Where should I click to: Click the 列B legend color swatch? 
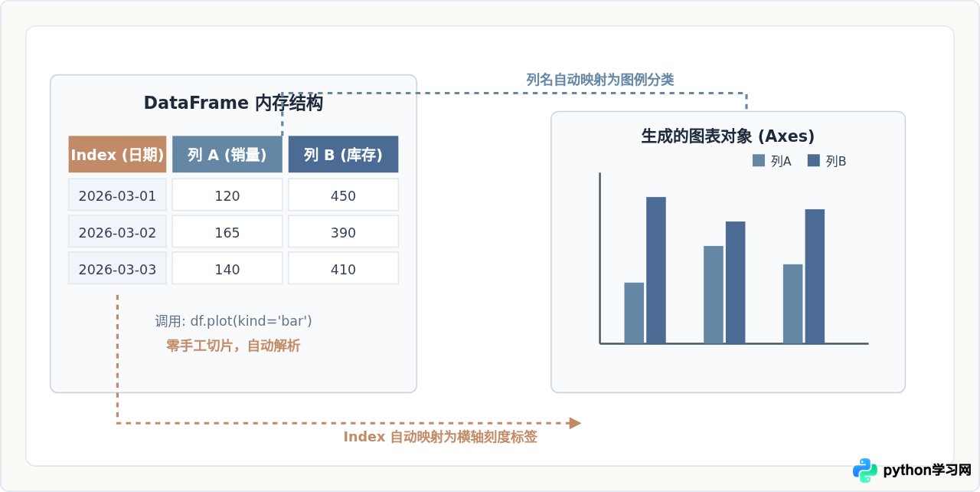pyautogui.click(x=814, y=160)
